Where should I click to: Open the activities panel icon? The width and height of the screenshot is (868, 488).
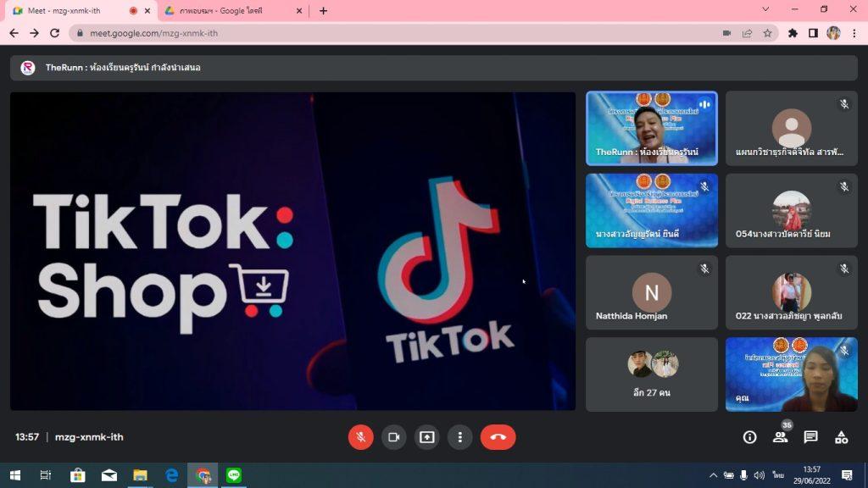click(842, 437)
